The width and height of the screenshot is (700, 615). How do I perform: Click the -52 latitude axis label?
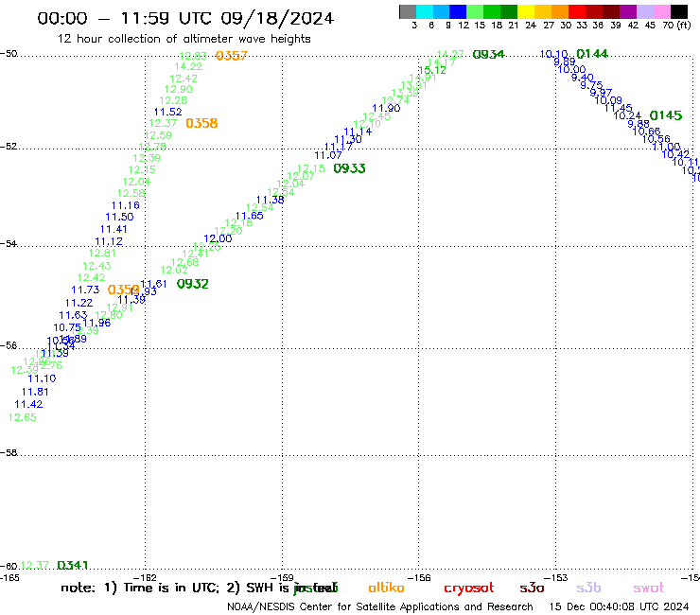[x=8, y=147]
